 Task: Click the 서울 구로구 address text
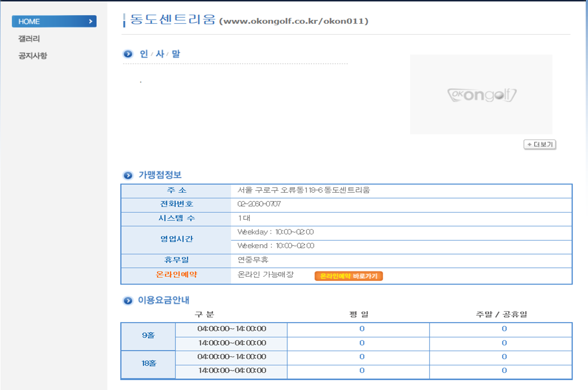(303, 190)
